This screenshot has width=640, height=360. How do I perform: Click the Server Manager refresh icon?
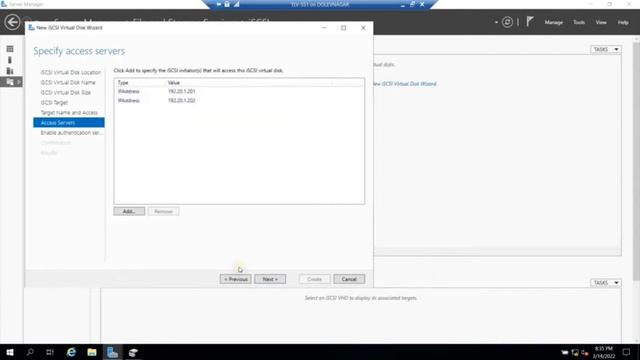507,22
